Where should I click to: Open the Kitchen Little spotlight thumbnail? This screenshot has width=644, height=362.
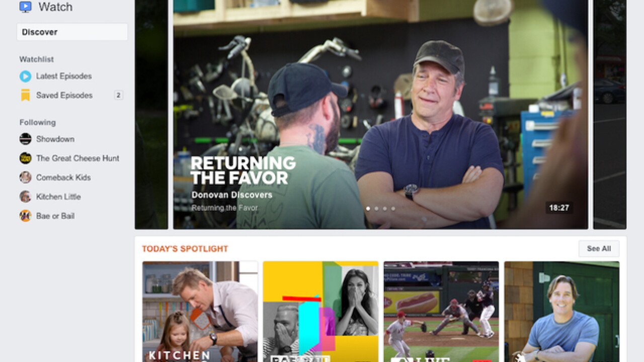click(x=200, y=311)
